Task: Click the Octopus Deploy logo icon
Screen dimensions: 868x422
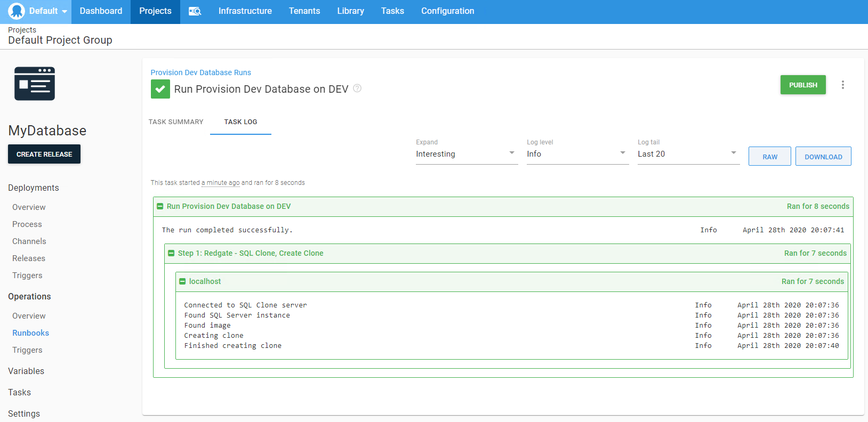Action: 17,11
